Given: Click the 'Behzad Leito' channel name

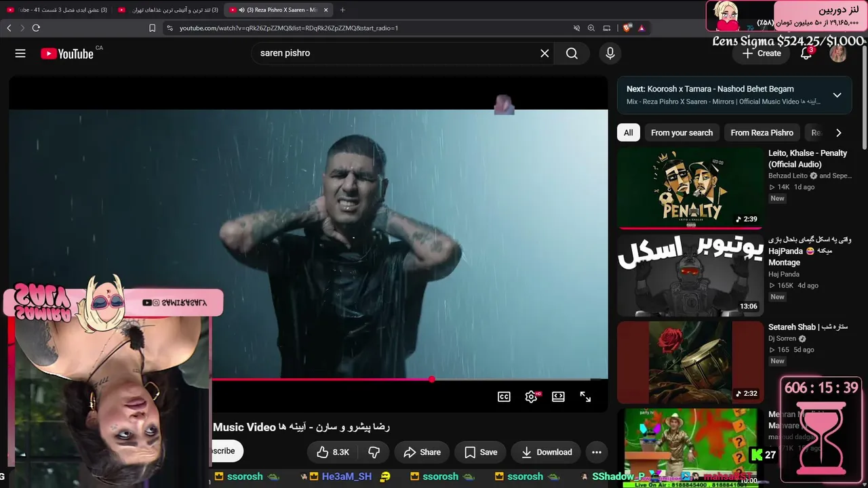Looking at the screenshot, I should (x=789, y=176).
